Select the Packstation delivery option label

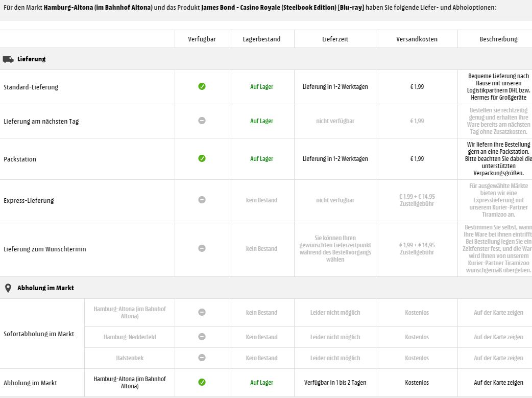point(20,159)
